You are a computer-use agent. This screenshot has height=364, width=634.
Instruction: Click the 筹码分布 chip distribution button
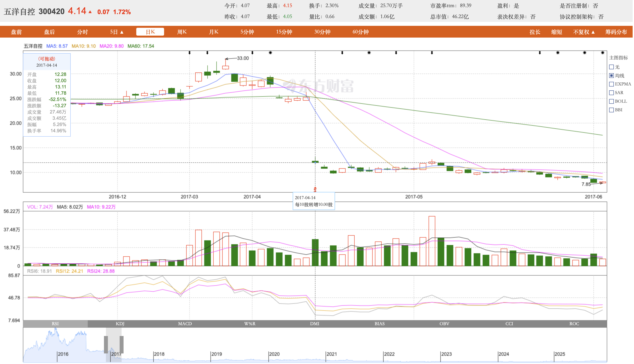(x=616, y=32)
